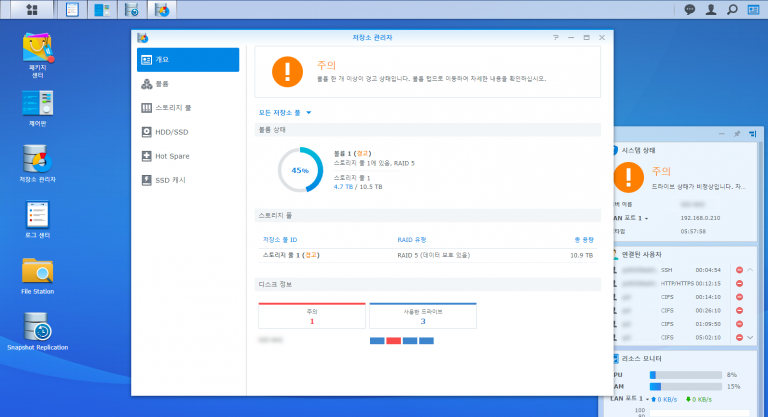Sort by the RAID 유형 column header
The image size is (768, 417).
(x=411, y=240)
